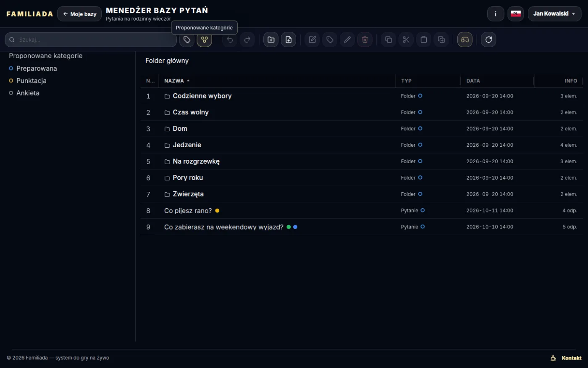The height and width of the screenshot is (368, 588).
Task: Click the Folder główny breadcrumb
Action: pos(167,61)
